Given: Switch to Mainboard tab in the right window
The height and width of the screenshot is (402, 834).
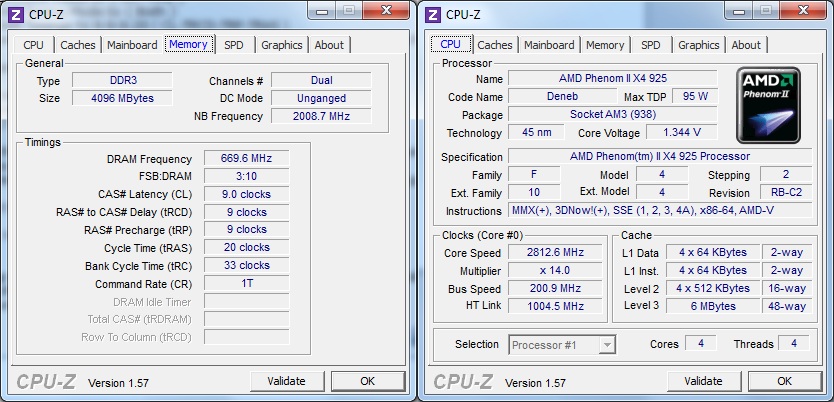Looking at the screenshot, I should [549, 45].
